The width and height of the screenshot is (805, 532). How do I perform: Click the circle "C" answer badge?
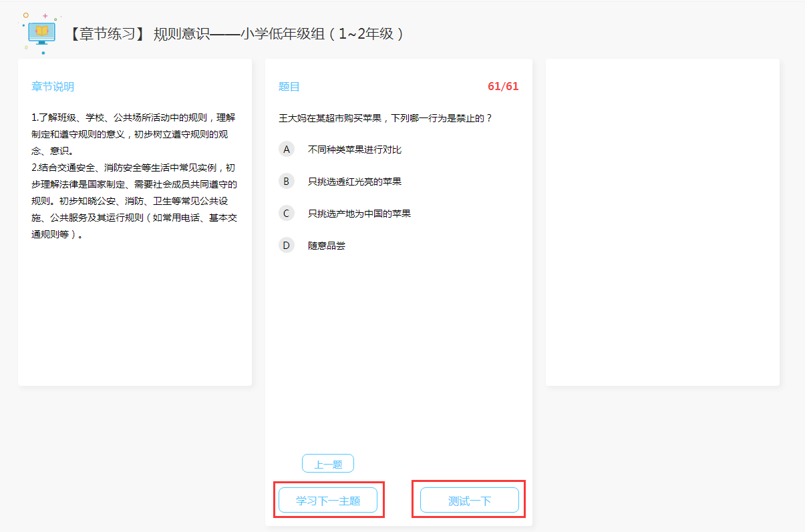point(286,213)
